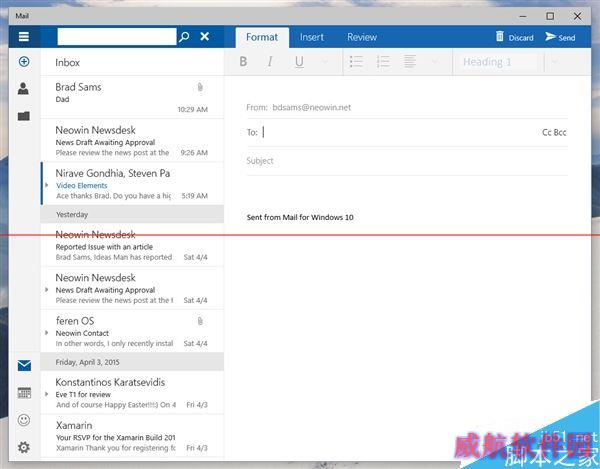Expand the styles gallery arrow
The width and height of the screenshot is (600, 469).
click(555, 62)
